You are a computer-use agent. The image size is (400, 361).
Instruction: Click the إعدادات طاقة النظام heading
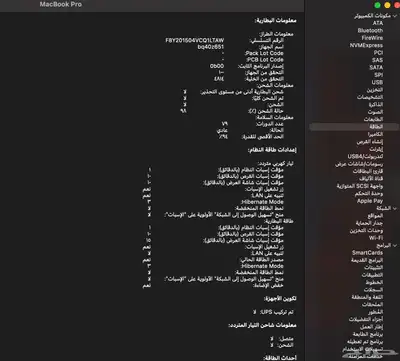tap(272, 150)
